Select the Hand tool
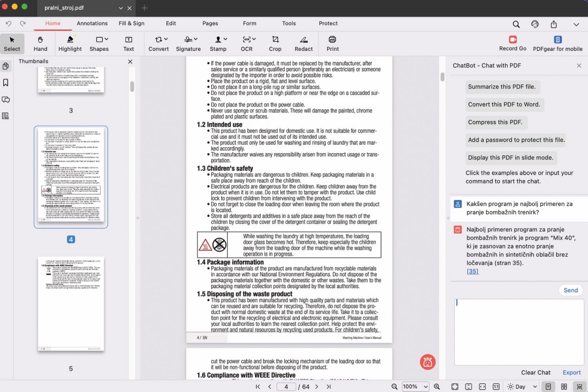The height and width of the screenshot is (392, 588). coord(40,43)
